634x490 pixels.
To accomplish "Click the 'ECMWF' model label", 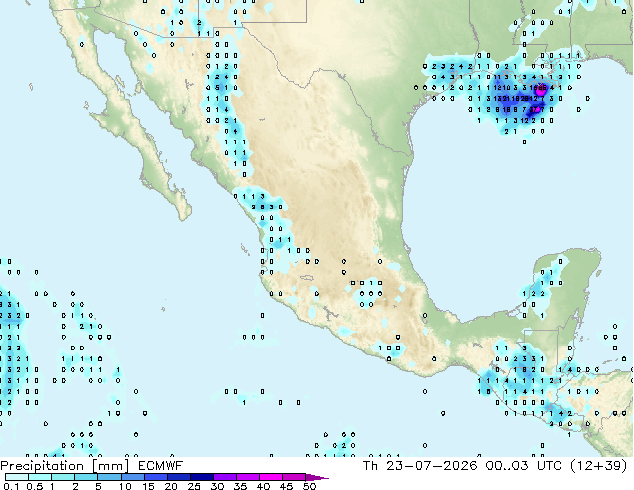I will (x=160, y=466).
